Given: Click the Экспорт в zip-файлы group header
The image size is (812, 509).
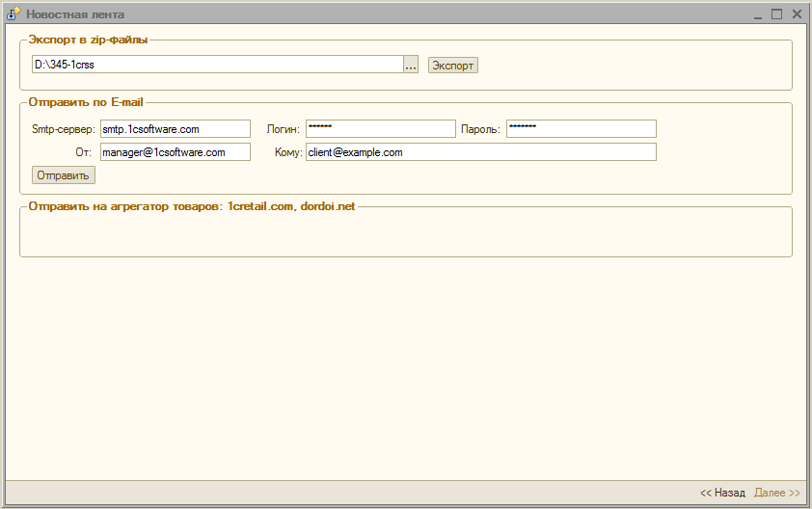Looking at the screenshot, I should [x=89, y=40].
